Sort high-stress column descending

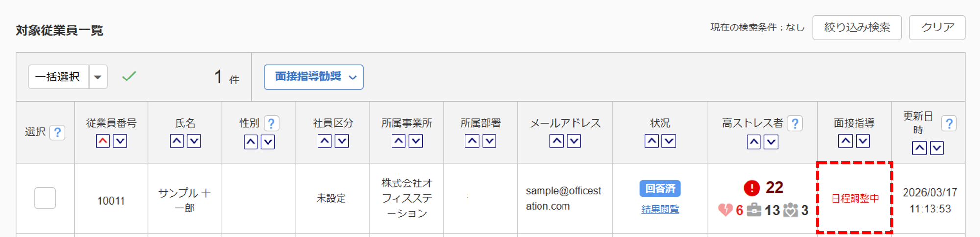point(771,142)
